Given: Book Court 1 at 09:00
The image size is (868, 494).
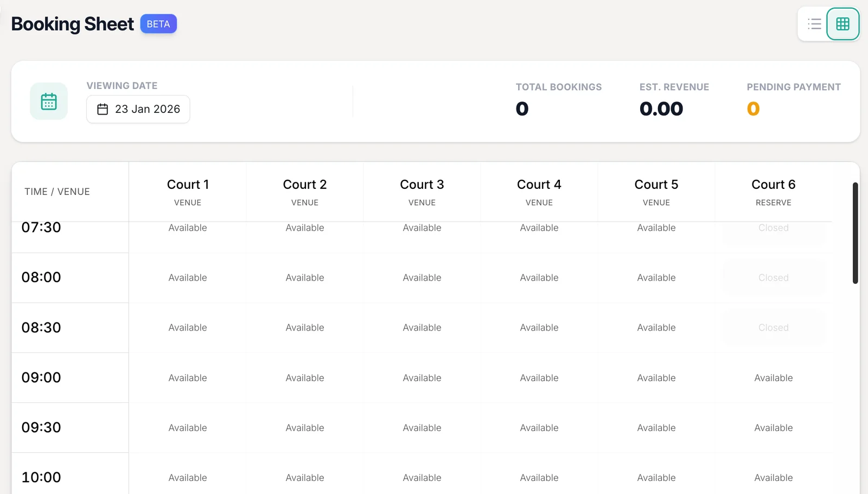Looking at the screenshot, I should click(x=188, y=378).
